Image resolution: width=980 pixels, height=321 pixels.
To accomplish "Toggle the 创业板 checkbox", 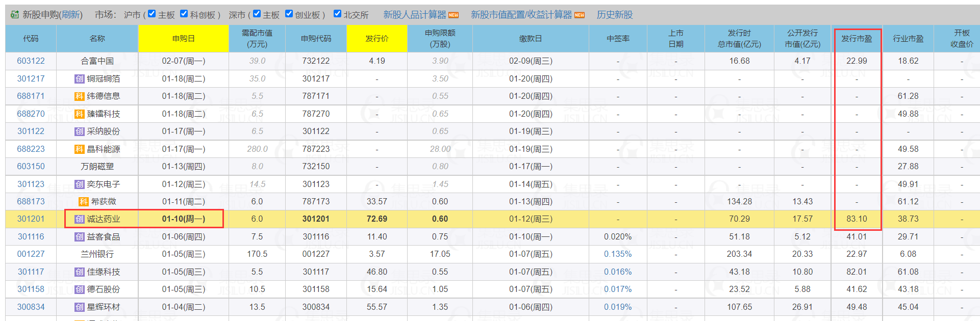I will tap(289, 14).
